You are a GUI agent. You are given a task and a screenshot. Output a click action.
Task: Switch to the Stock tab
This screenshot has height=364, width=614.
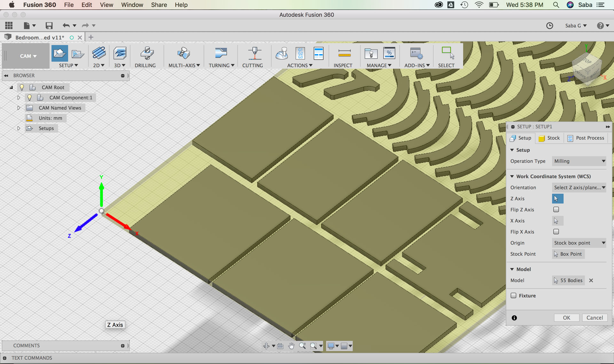coord(549,138)
